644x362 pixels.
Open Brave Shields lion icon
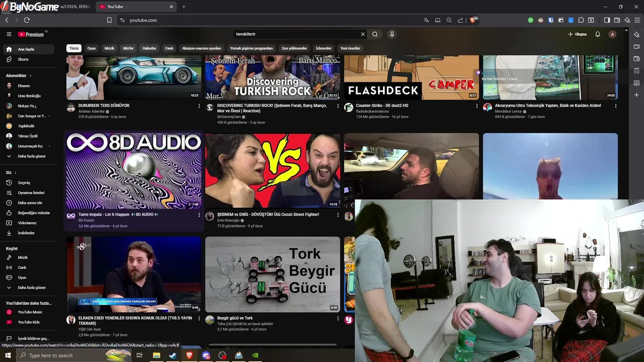473,20
